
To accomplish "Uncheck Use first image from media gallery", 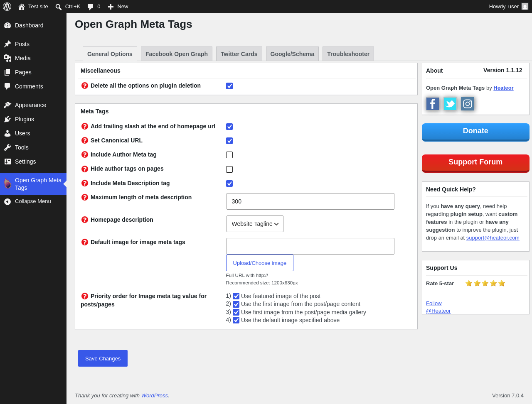I will coord(236,312).
